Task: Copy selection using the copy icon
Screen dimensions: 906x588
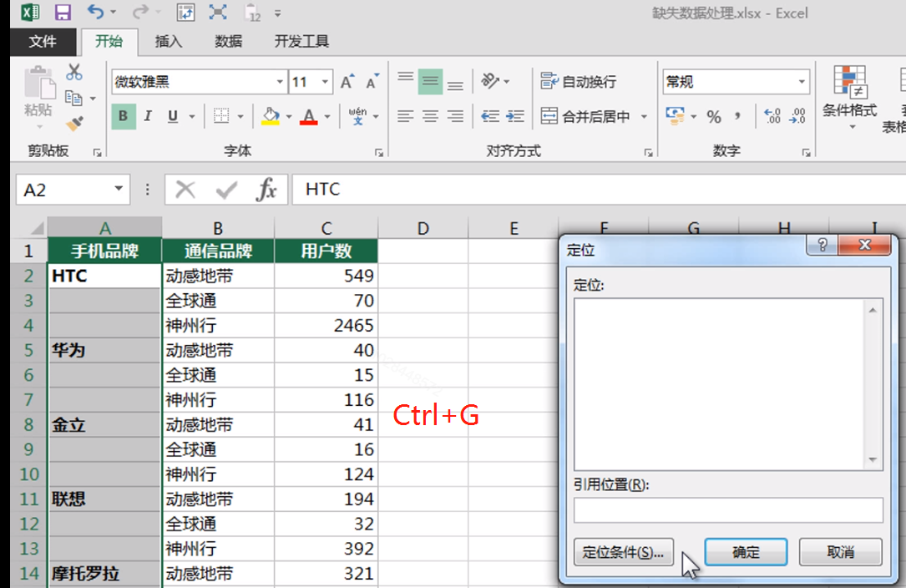Action: pyautogui.click(x=74, y=98)
